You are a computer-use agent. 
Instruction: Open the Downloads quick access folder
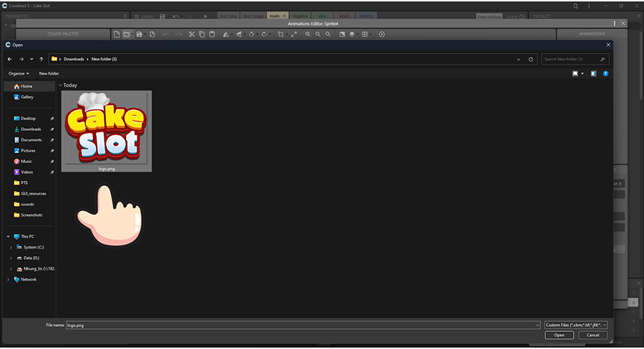tap(31, 129)
